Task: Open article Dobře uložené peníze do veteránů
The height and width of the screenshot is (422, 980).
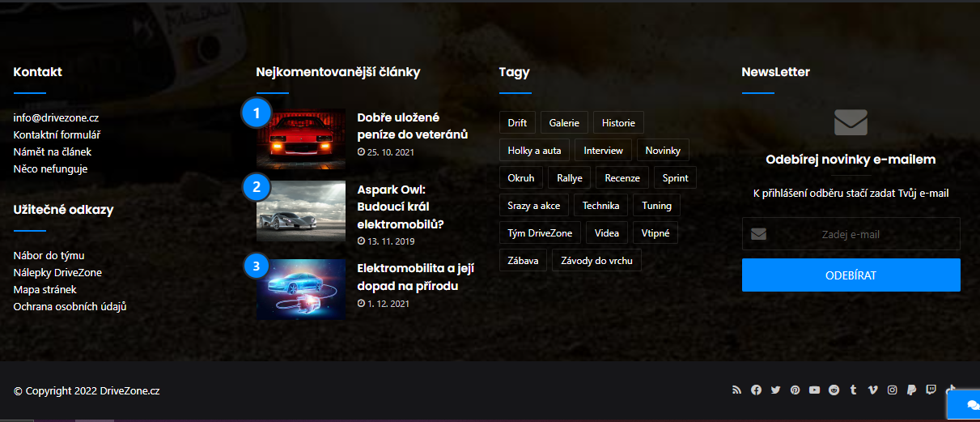Action: [413, 126]
